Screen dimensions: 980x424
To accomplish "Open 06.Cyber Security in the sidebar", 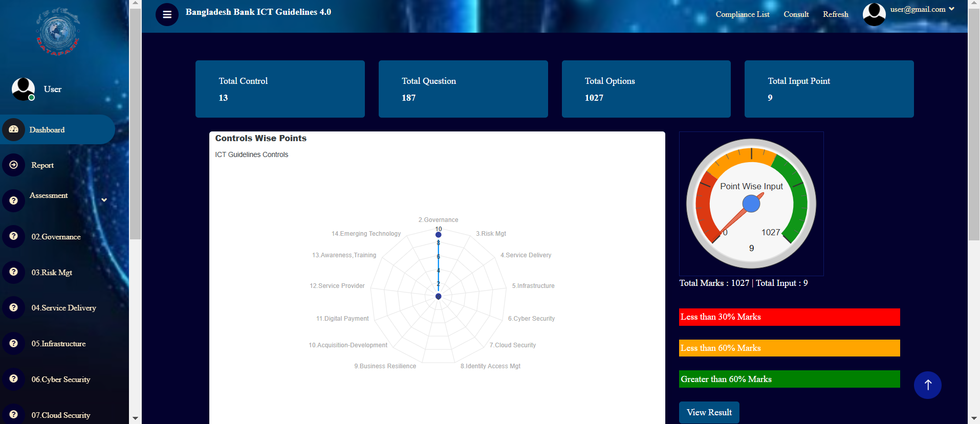I will point(60,380).
